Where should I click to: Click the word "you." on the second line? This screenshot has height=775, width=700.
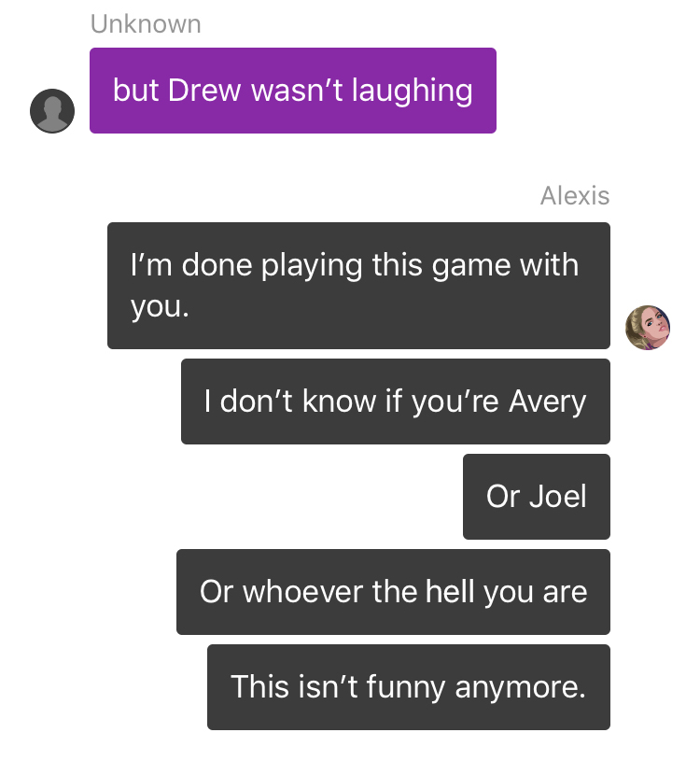[160, 307]
